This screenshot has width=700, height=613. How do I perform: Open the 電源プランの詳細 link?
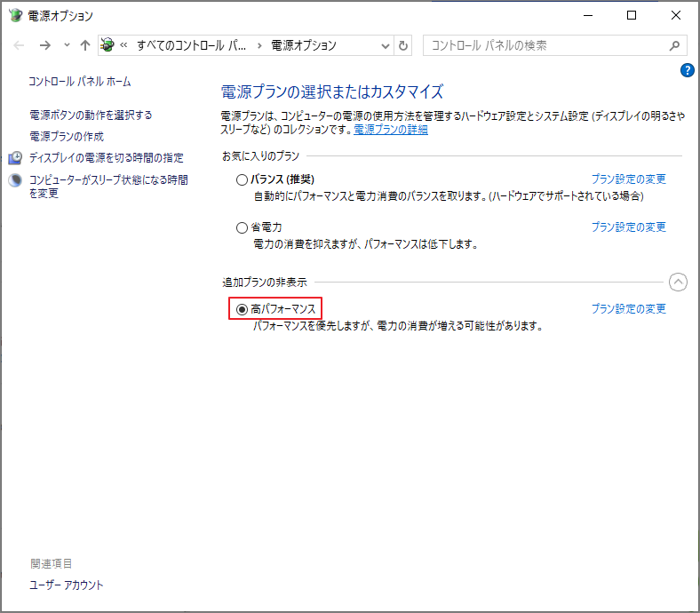(391, 130)
